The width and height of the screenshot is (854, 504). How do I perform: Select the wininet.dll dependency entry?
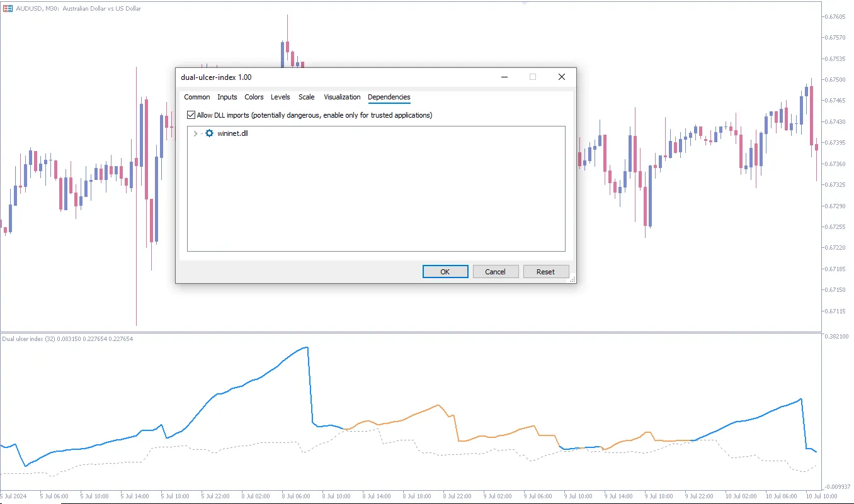point(232,133)
